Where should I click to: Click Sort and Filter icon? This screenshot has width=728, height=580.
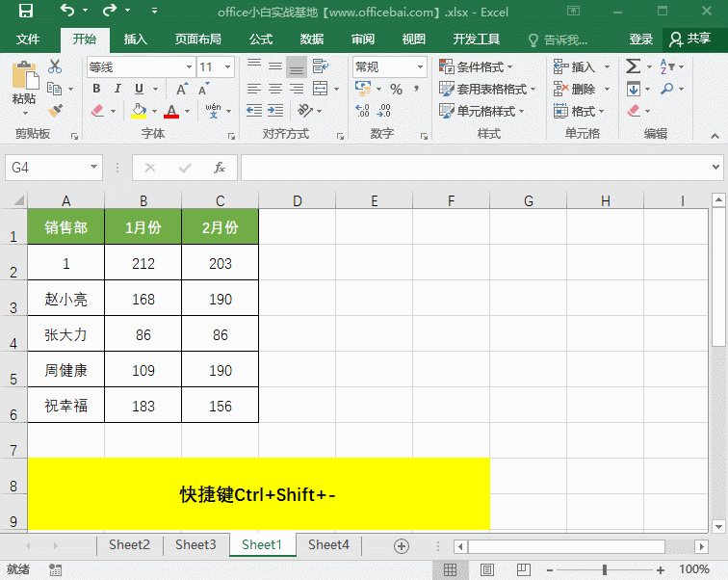667,66
